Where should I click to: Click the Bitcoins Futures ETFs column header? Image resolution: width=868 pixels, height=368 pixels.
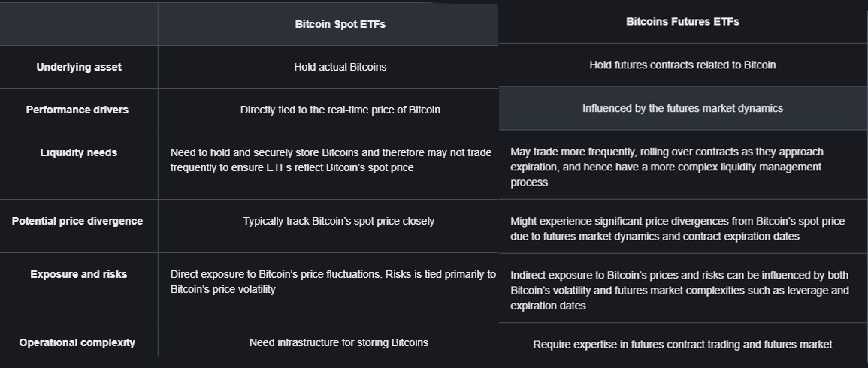tap(682, 22)
